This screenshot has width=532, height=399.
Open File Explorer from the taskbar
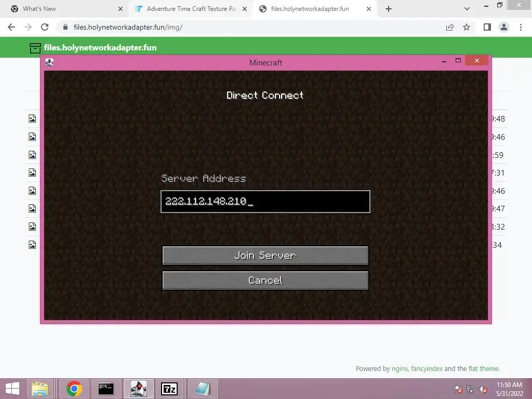(40, 389)
